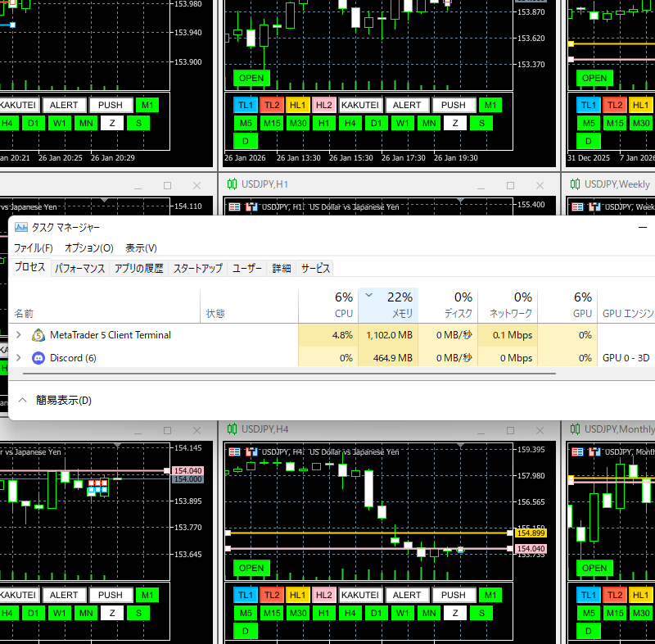
Task: Click the table icon beside the H4 chart's USDJPY label
Action: [x=234, y=451]
